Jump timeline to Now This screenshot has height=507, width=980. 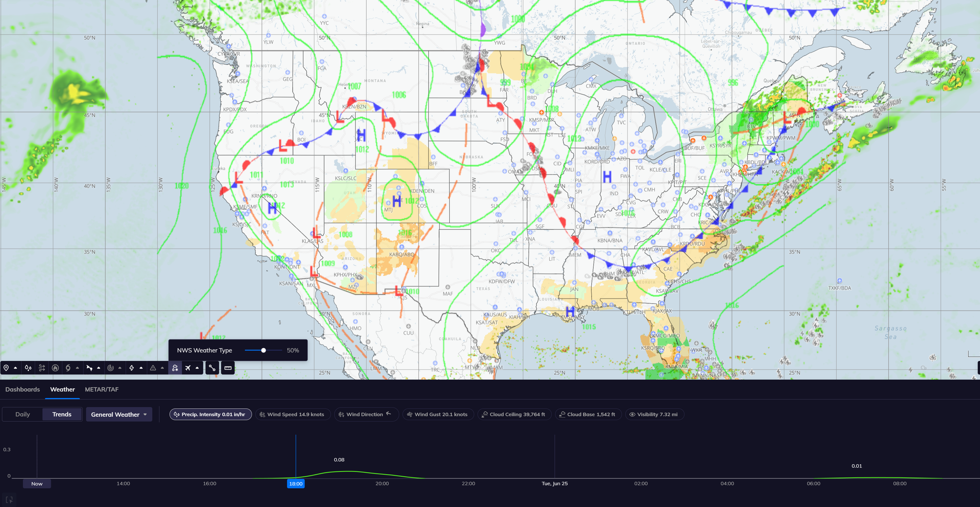[37, 484]
